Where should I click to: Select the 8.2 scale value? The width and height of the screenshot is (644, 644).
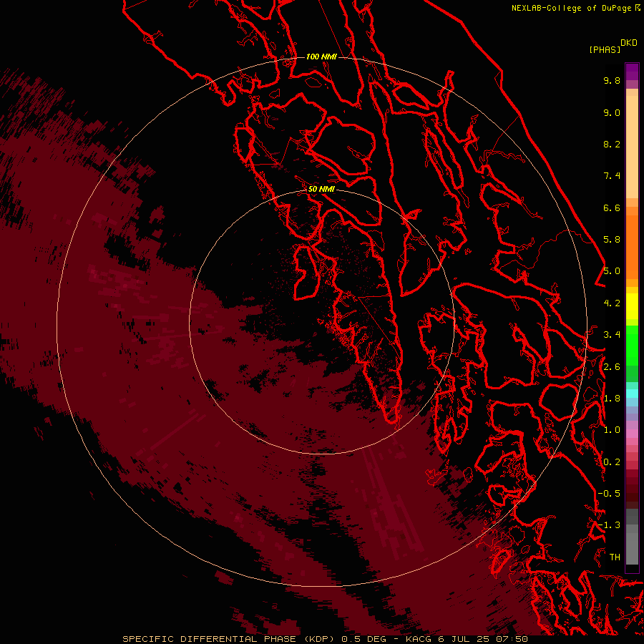[x=612, y=144]
